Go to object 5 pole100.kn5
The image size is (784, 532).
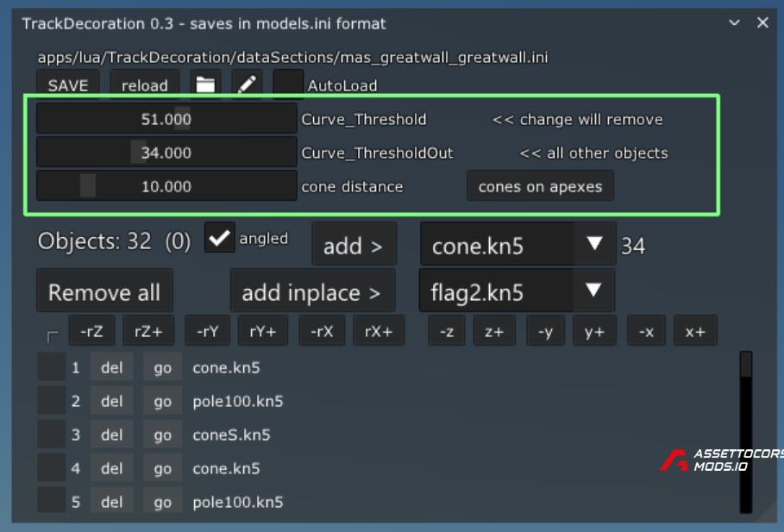pyautogui.click(x=162, y=501)
